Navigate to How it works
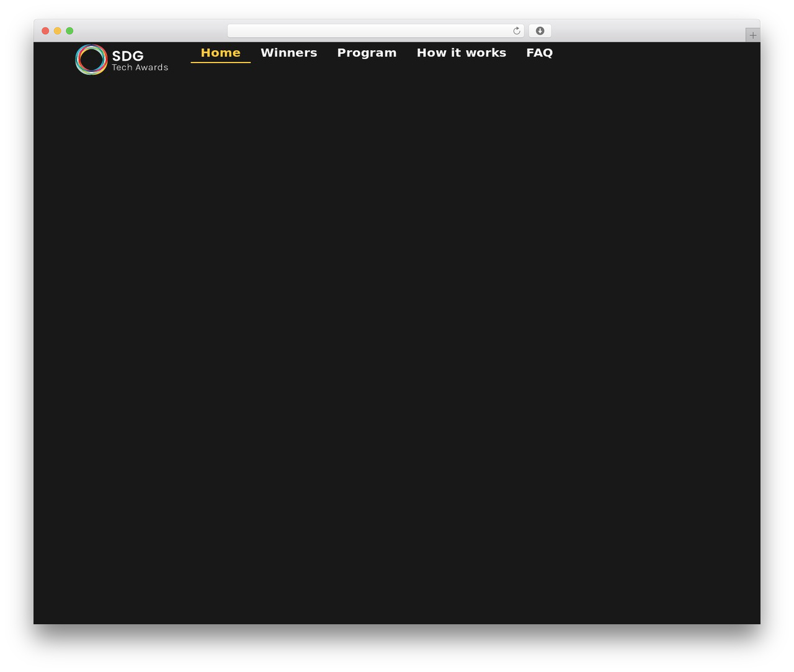 (461, 53)
